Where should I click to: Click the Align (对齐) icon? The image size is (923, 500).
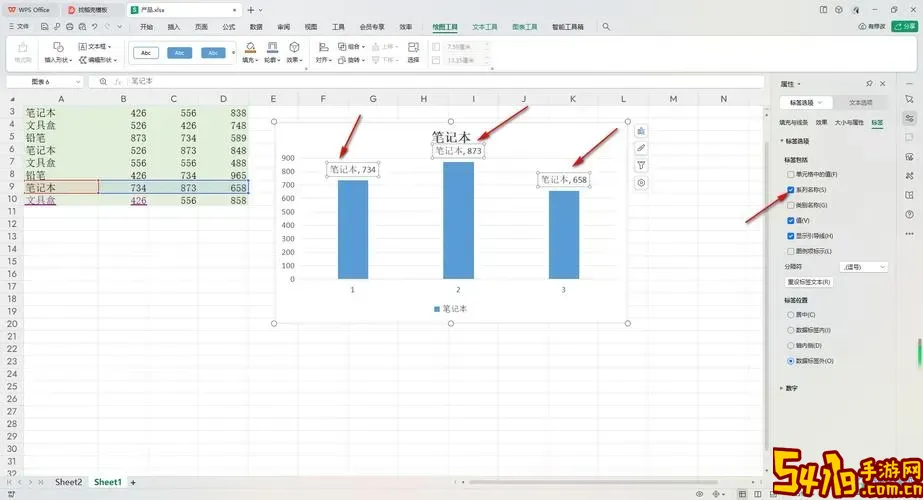tap(323, 47)
